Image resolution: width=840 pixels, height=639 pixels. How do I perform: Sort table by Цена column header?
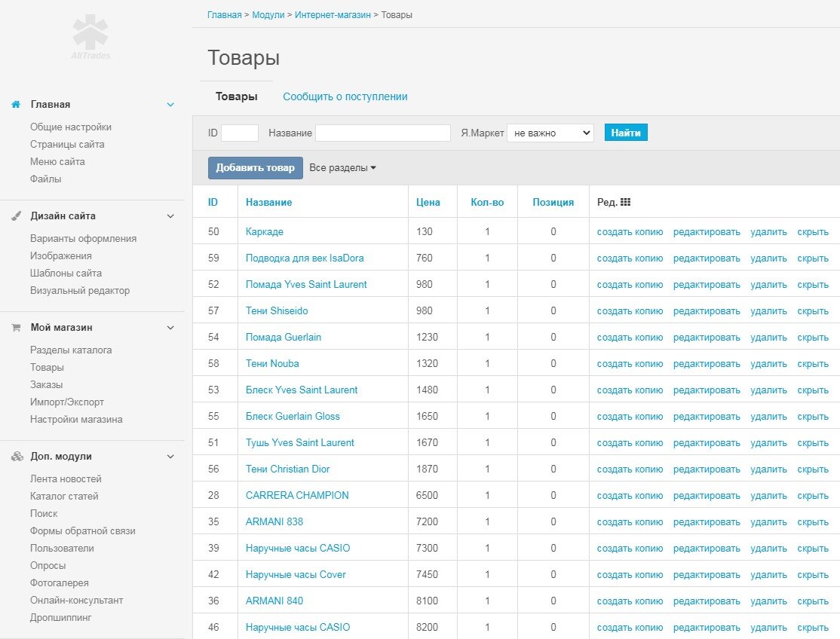tap(428, 202)
